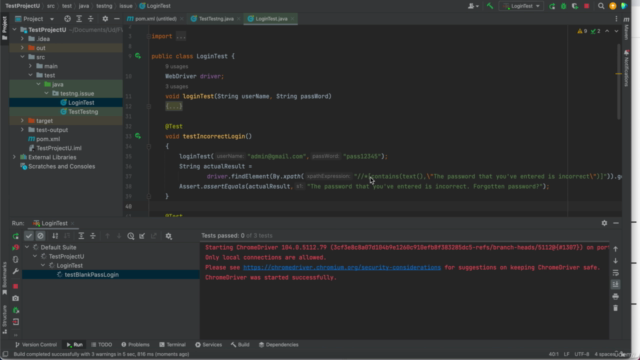Jump up the stack trace with the up arrow

pyautogui.click(x=616, y=249)
